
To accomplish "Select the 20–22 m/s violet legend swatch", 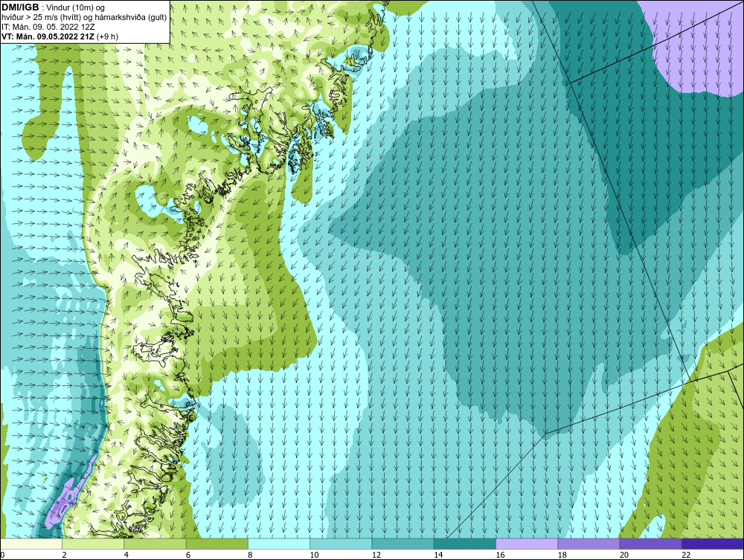I will (650, 544).
